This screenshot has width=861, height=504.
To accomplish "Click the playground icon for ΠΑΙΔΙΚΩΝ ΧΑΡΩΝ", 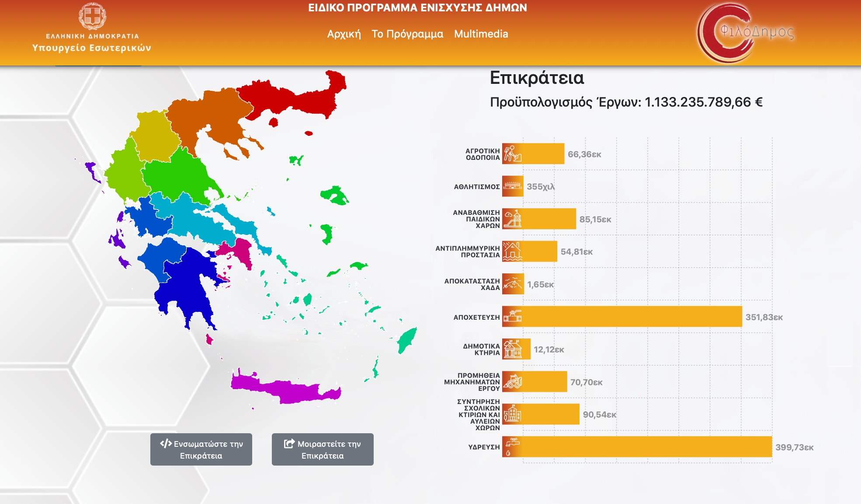I will pyautogui.click(x=513, y=219).
